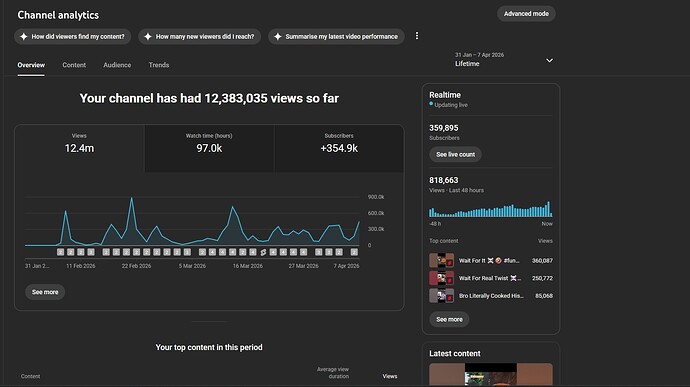Open the 'Wait For Real Twist' video thumbnail
Viewport: 690px width, 387px height.
441,278
